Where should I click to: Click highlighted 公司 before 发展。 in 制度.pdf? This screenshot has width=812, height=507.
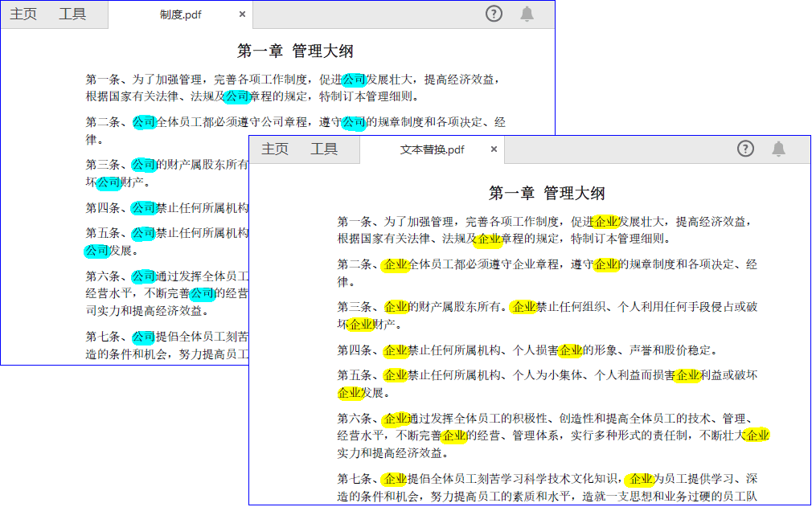click(96, 251)
